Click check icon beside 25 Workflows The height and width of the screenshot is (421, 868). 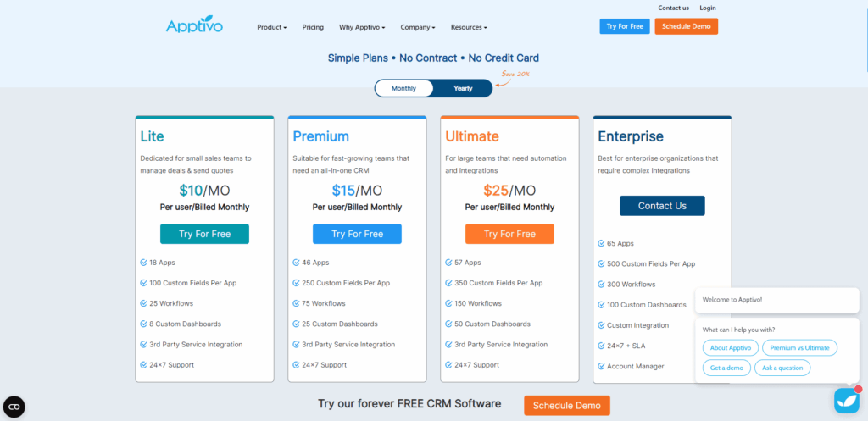pos(143,303)
